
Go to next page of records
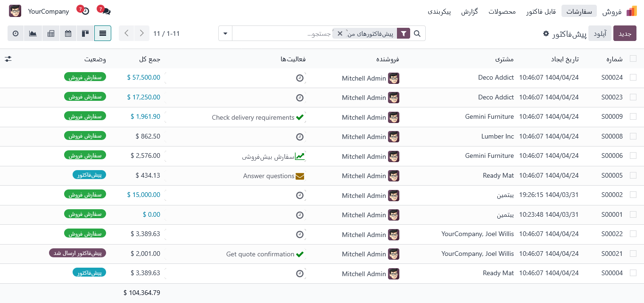tap(142, 33)
